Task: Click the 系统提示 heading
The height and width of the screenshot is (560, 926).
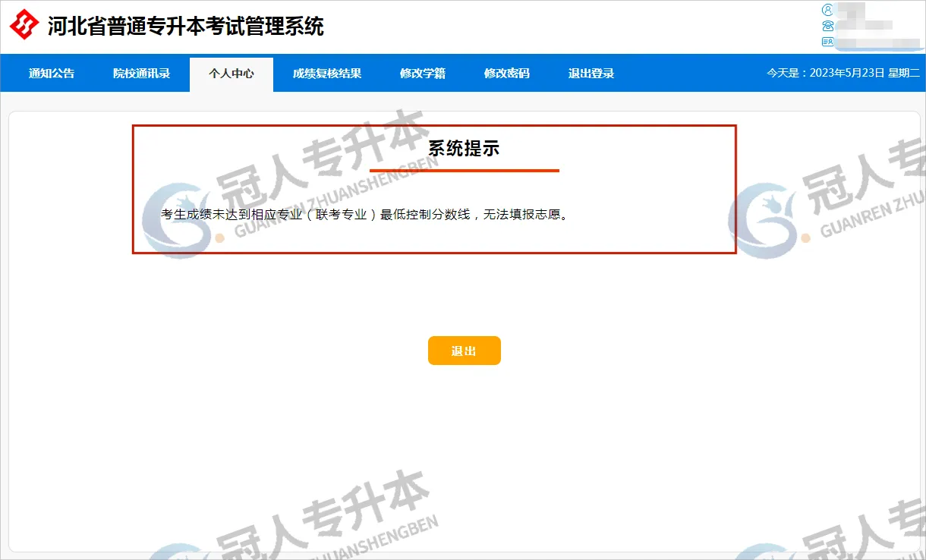Action: pyautogui.click(x=464, y=148)
